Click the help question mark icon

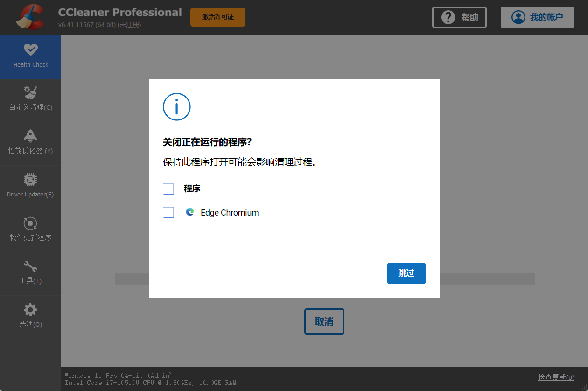coord(448,17)
